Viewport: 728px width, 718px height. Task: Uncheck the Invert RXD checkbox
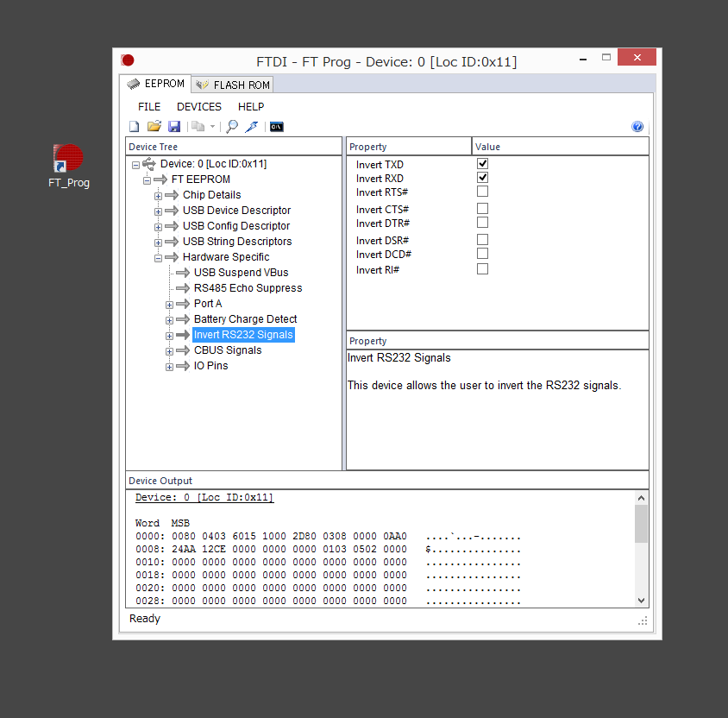pyautogui.click(x=482, y=178)
